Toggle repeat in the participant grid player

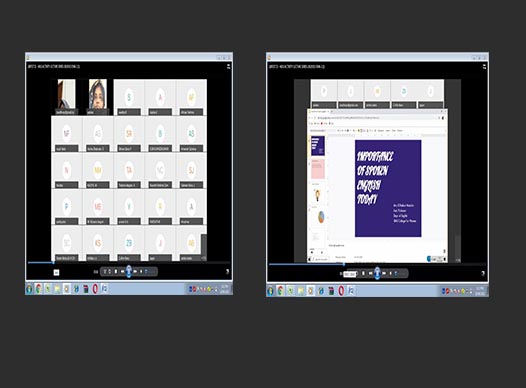[x=110, y=271]
